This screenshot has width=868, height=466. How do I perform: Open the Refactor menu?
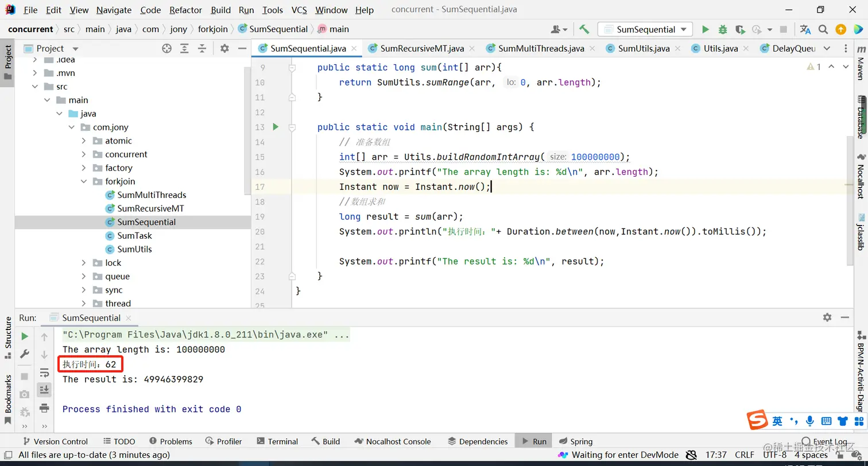(186, 10)
